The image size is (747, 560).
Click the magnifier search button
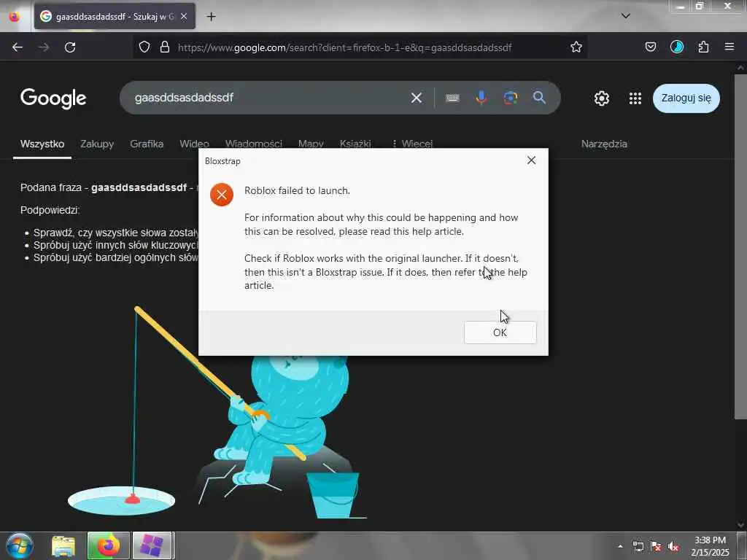point(539,98)
